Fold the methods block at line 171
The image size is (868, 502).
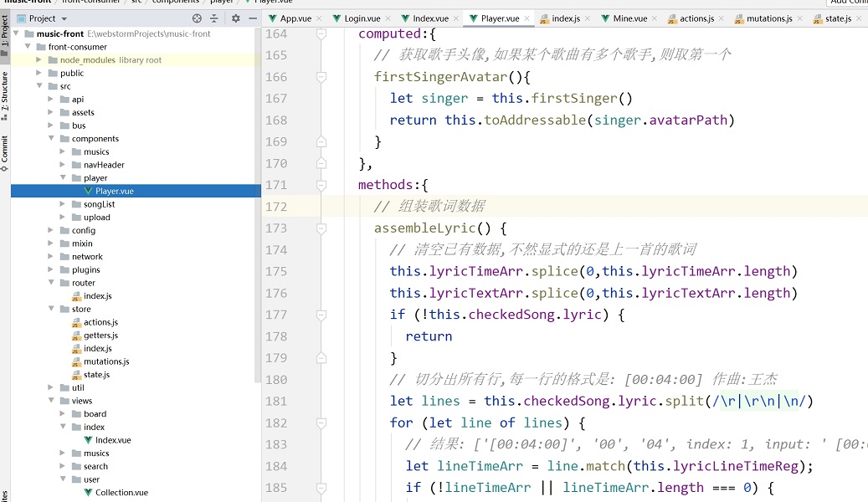pyautogui.click(x=321, y=185)
